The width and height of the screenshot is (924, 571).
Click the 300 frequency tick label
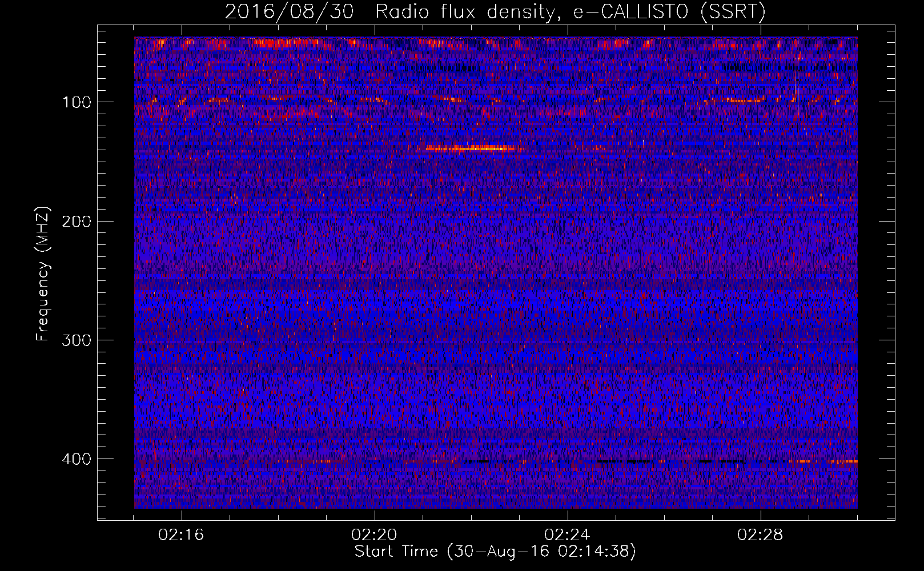(77, 340)
